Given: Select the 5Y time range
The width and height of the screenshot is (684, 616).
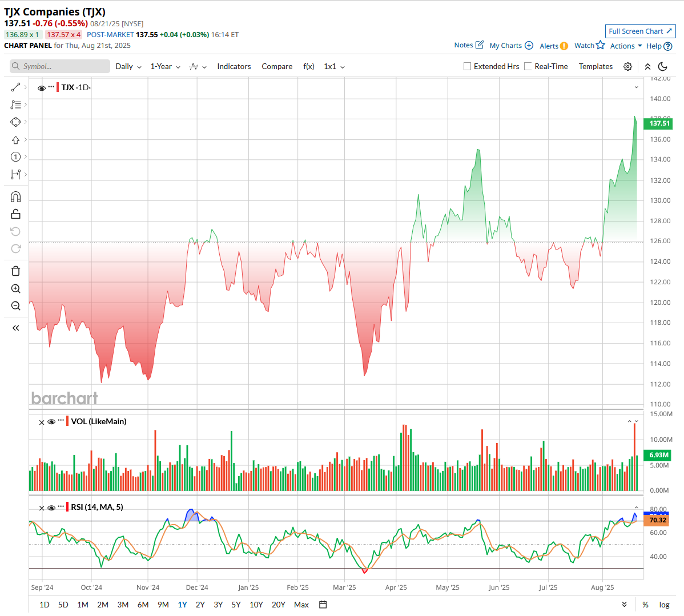Looking at the screenshot, I should tap(236, 605).
